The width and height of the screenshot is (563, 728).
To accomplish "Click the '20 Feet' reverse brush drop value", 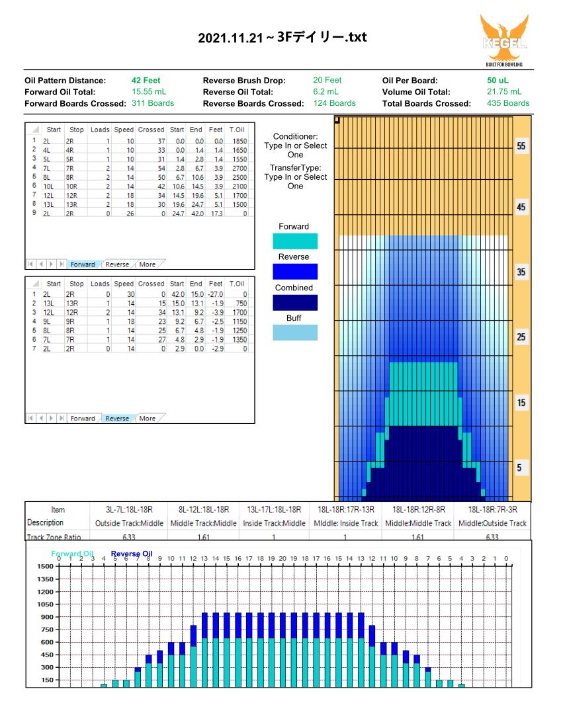I will (327, 80).
